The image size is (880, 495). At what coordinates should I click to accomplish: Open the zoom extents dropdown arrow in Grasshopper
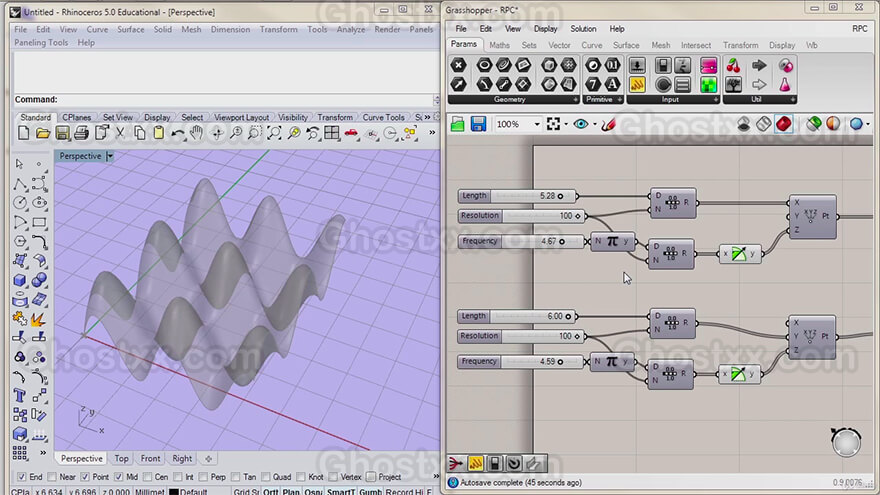pyautogui.click(x=566, y=124)
